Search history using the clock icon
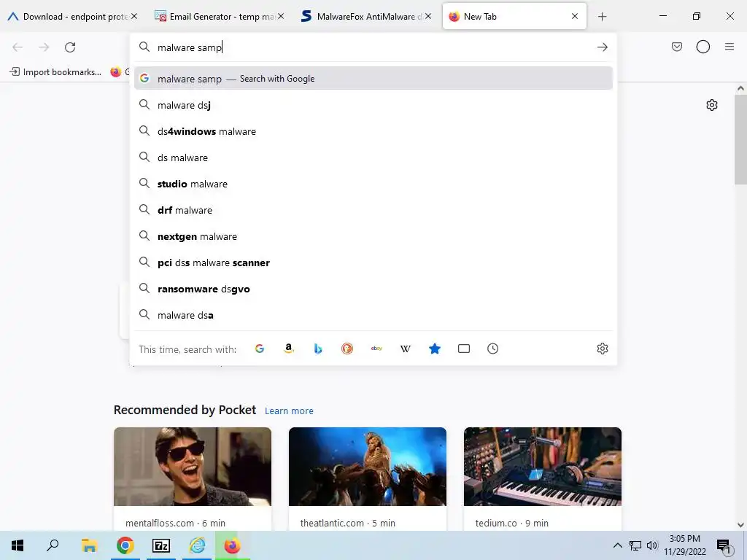747x560 pixels. [x=492, y=349]
